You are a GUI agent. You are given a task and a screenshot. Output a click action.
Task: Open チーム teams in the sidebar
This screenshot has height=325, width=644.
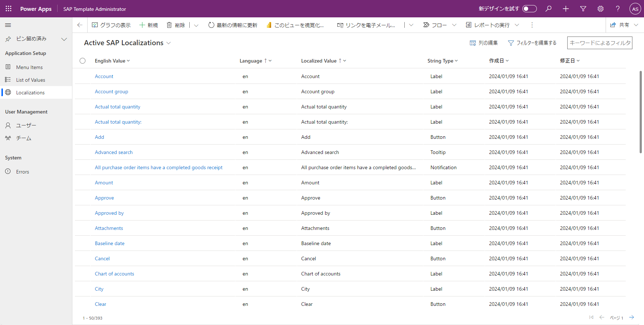point(36,138)
